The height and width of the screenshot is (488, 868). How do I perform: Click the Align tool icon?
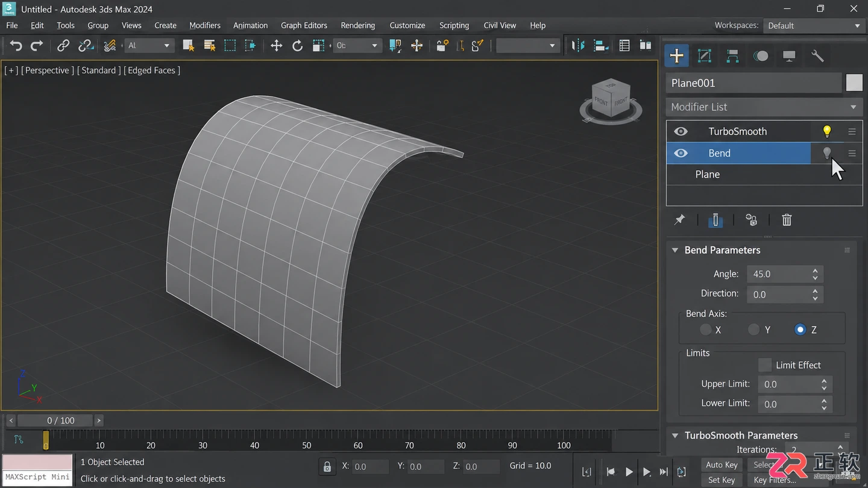click(600, 46)
